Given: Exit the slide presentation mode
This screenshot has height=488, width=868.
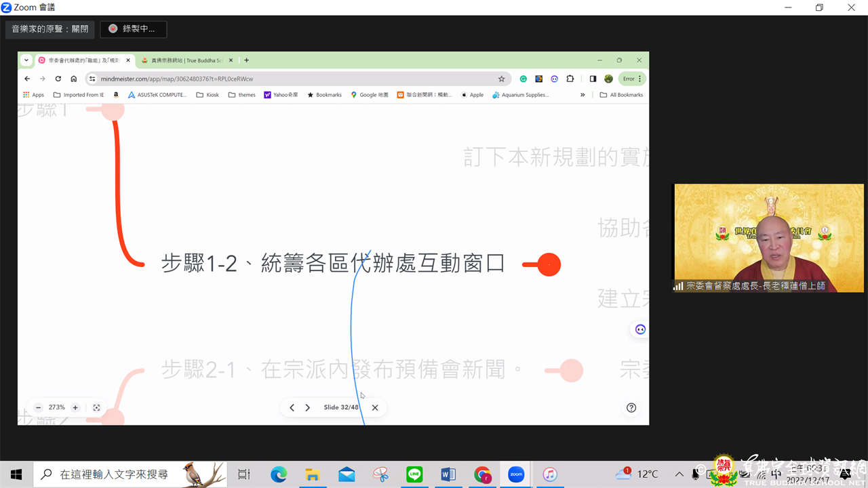Looking at the screenshot, I should coord(375,407).
